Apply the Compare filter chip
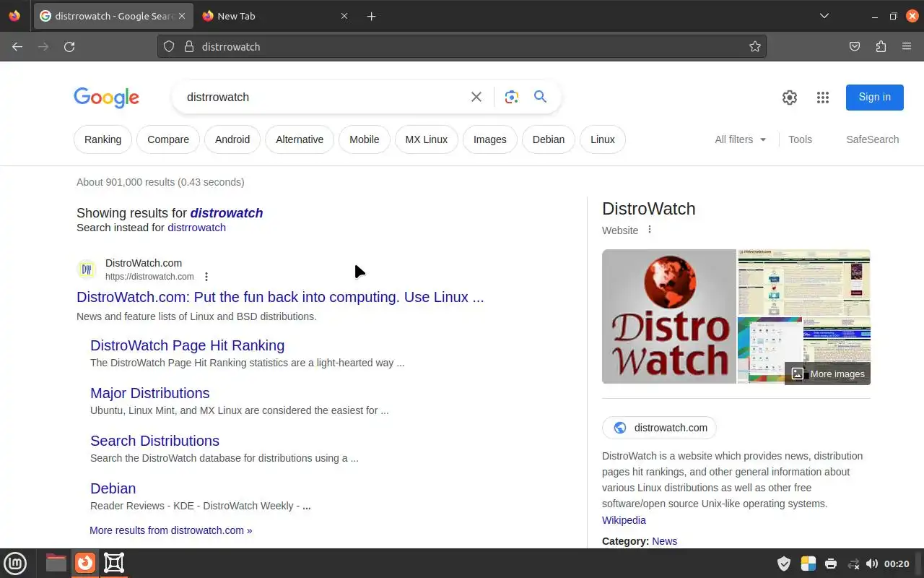This screenshot has width=924, height=578. pos(168,139)
